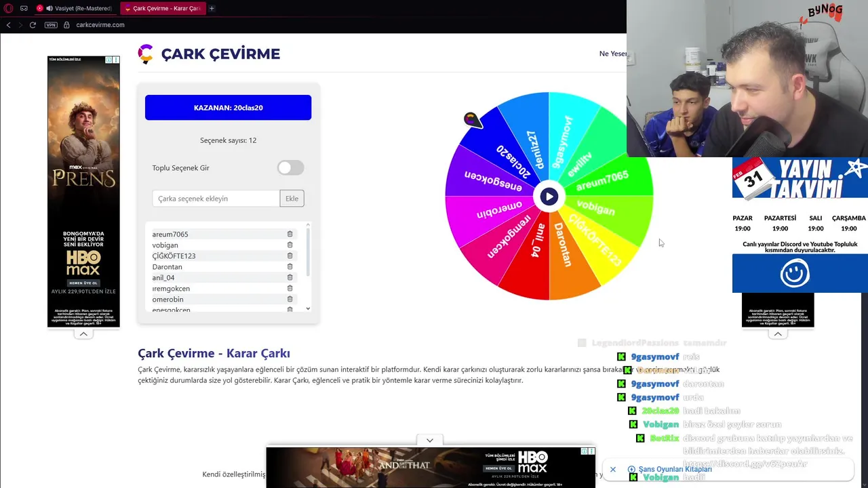Screen dimensions: 868x488
Task: Close the Şans Oyunları Kitapları popup
Action: pyautogui.click(x=613, y=469)
